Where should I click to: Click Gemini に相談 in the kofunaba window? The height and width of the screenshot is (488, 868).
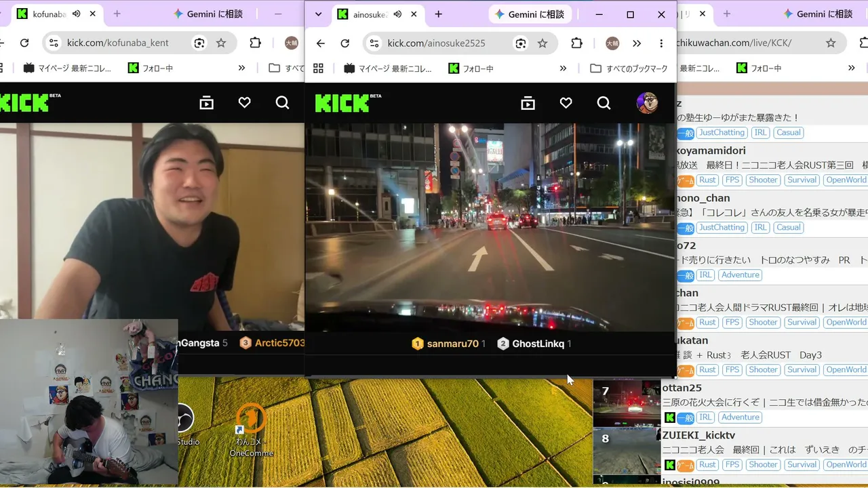208,14
